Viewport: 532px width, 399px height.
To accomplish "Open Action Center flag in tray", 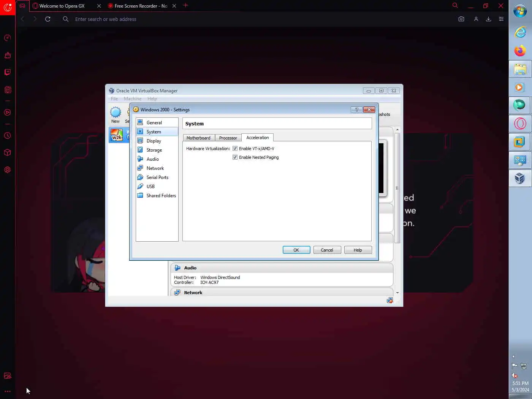I will (515, 366).
